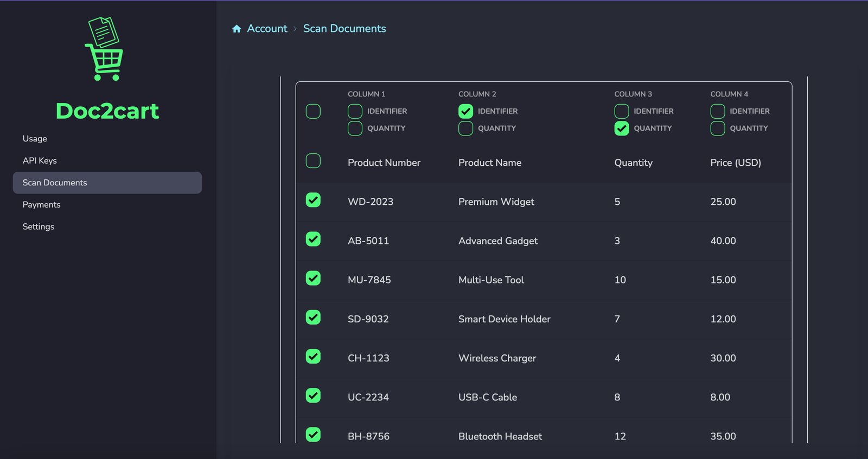Image resolution: width=868 pixels, height=459 pixels.
Task: Click the Wireless Charger product name cell
Action: [497, 358]
